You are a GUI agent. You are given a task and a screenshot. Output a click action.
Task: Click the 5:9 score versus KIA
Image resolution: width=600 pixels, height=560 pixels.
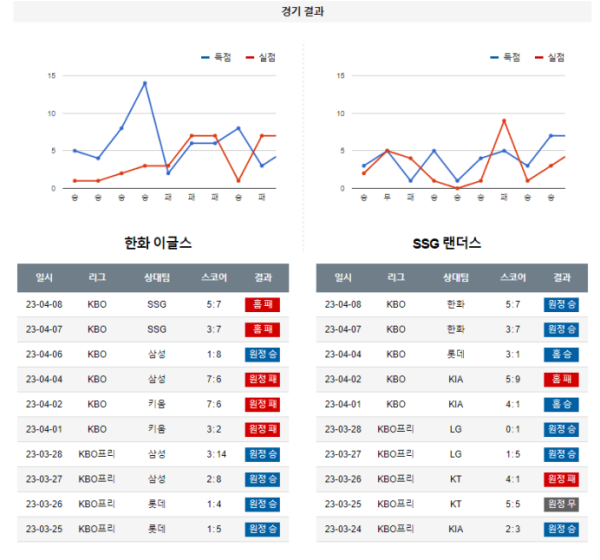tap(513, 379)
